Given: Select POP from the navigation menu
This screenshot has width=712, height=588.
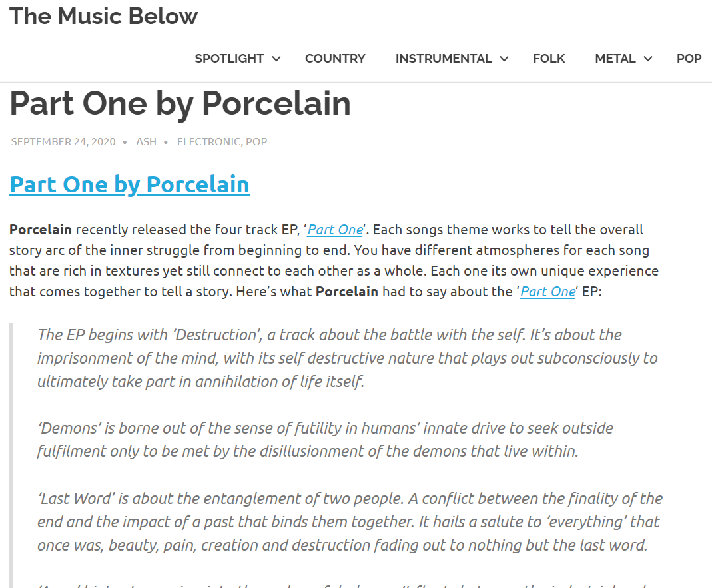Looking at the screenshot, I should [689, 59].
